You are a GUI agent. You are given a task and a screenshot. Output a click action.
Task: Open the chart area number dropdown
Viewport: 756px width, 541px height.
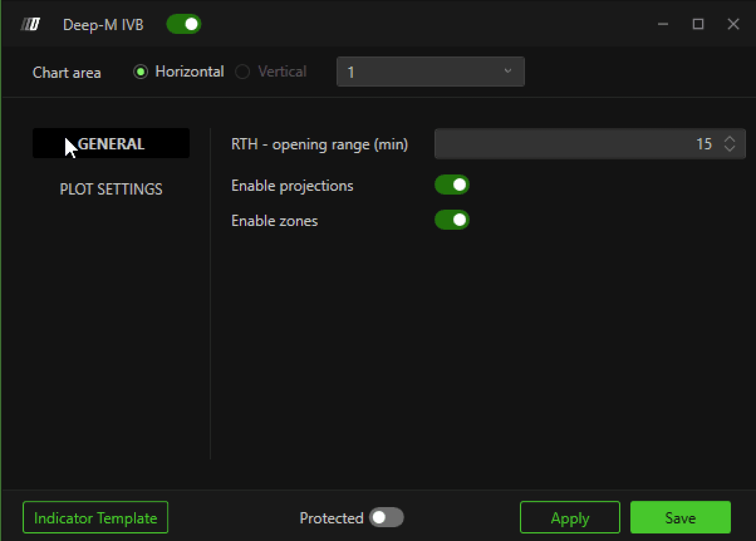coord(430,72)
